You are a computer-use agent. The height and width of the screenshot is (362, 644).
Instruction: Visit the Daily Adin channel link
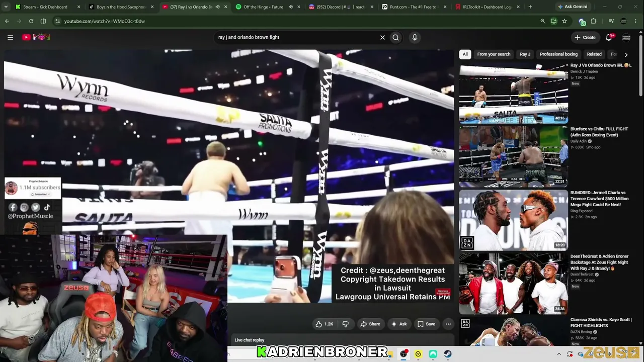[x=579, y=141]
